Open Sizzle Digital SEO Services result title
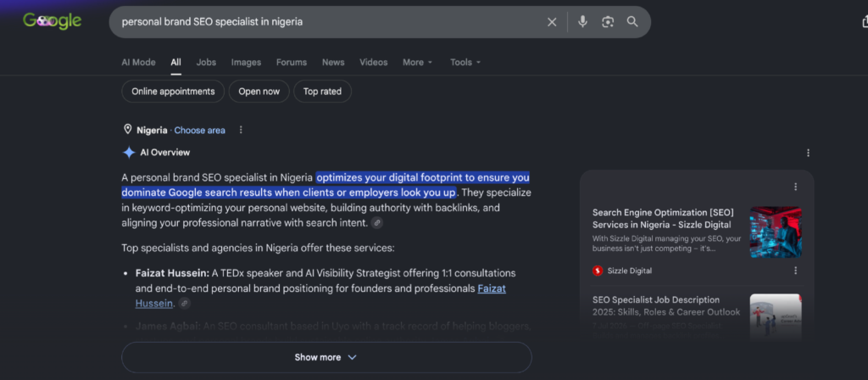868x380 pixels. point(663,218)
